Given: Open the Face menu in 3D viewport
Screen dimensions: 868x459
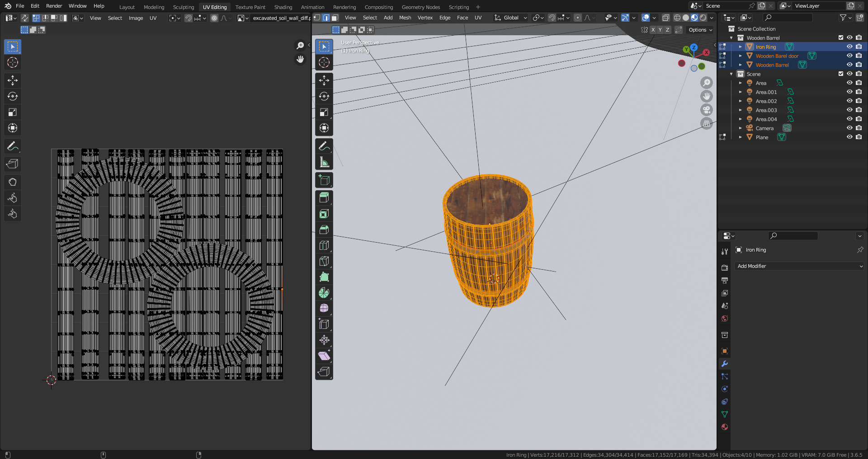Looking at the screenshot, I should click(x=462, y=18).
